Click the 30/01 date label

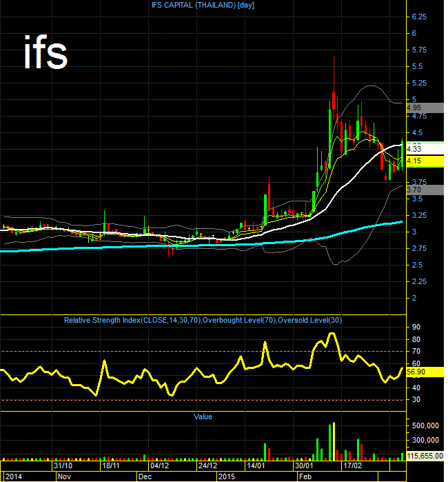tap(304, 465)
